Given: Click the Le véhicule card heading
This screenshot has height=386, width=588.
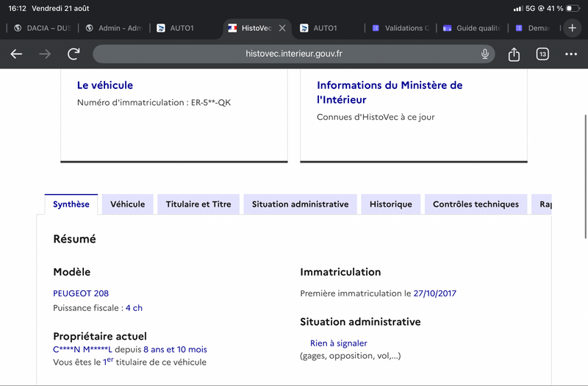Looking at the screenshot, I should (105, 85).
